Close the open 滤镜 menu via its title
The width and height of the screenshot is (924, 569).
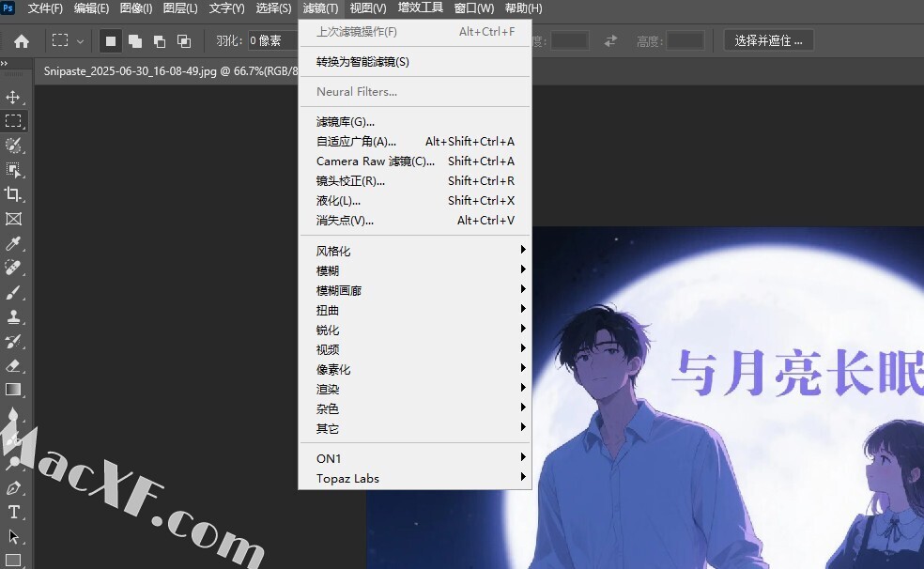pyautogui.click(x=320, y=8)
